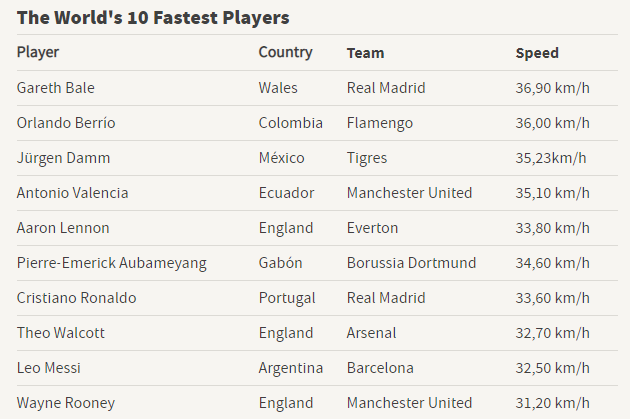The image size is (630, 419).
Task: Select Pierre-Emerick Aubameyang's name cell
Action: click(x=111, y=263)
